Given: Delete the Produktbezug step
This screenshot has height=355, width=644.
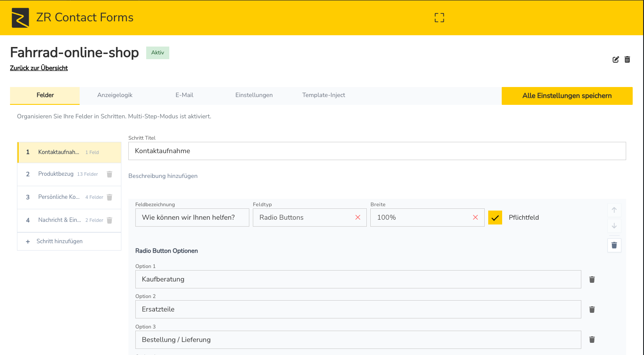Looking at the screenshot, I should click(x=110, y=174).
